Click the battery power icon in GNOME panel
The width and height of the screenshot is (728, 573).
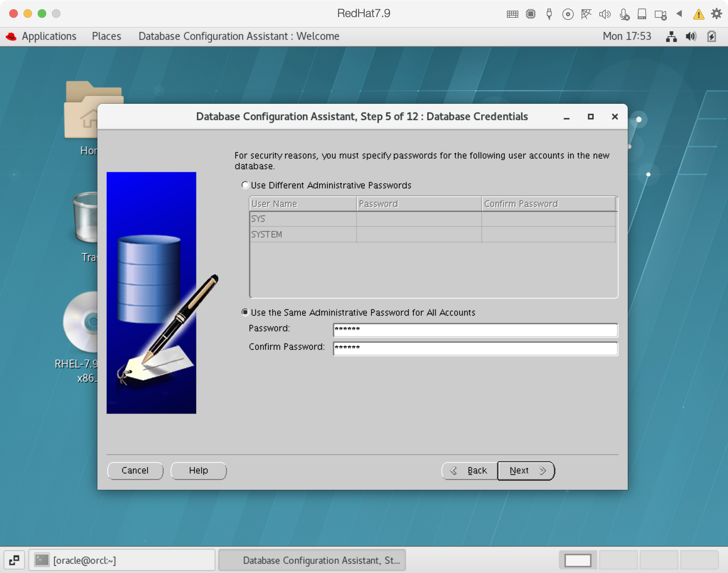pyautogui.click(x=711, y=36)
